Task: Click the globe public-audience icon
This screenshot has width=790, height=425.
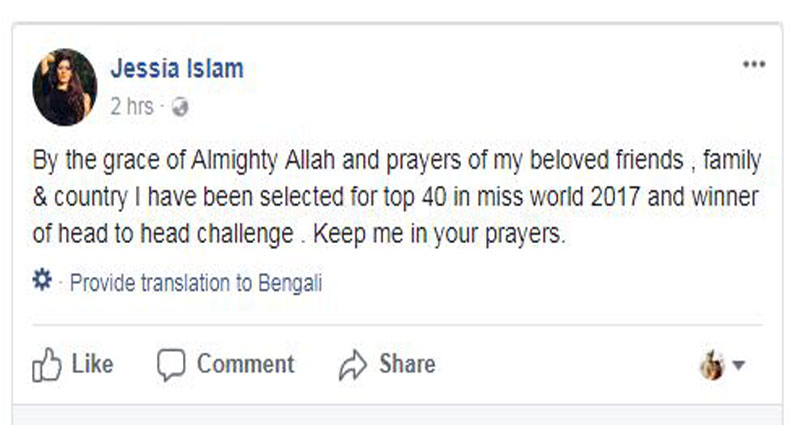Action: (180, 107)
